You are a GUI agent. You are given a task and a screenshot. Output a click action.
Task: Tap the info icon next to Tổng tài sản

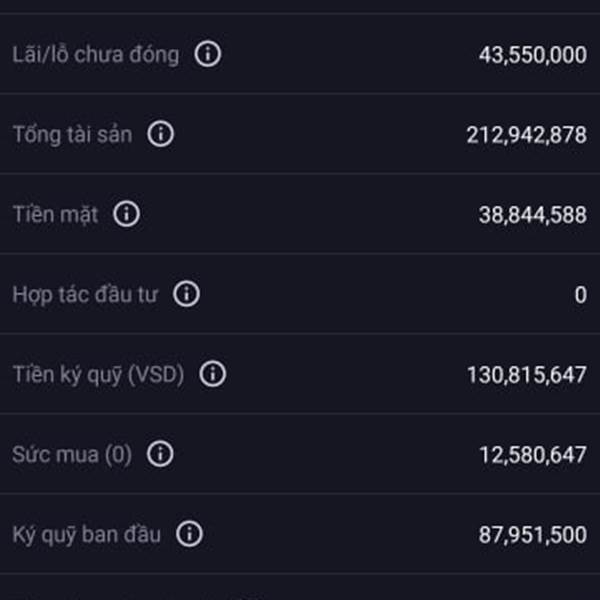click(161, 134)
